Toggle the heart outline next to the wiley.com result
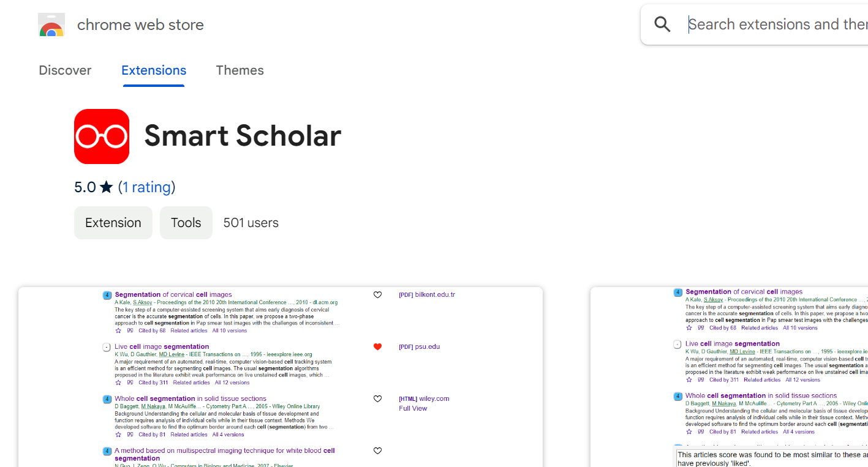868x467 pixels. pyautogui.click(x=377, y=399)
